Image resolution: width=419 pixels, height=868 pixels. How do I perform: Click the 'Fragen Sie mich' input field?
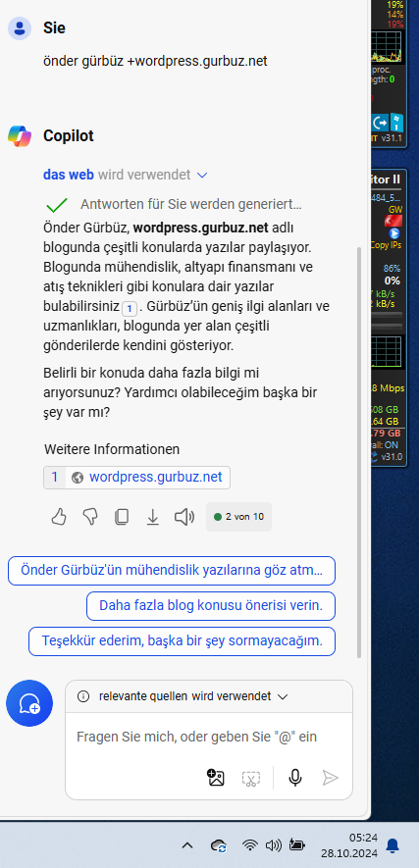[x=209, y=738]
